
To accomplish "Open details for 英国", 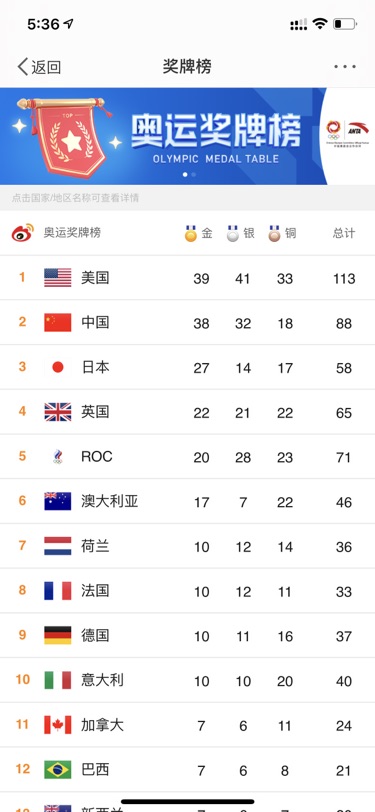I will point(95,412).
